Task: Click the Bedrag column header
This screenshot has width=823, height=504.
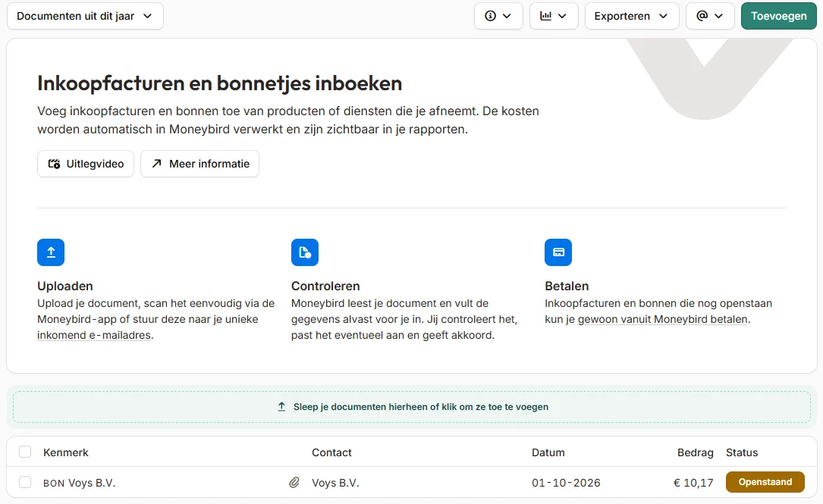Action: [x=696, y=452]
